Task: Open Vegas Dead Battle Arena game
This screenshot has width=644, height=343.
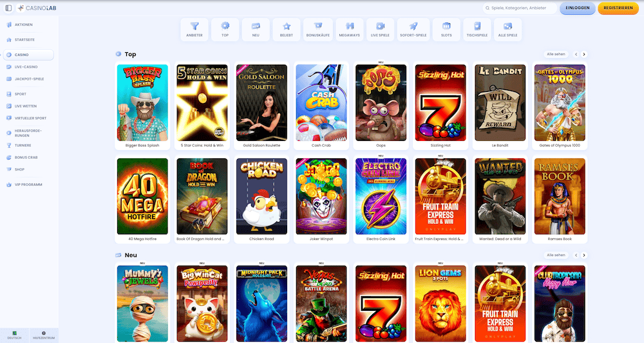Action: [x=321, y=304]
